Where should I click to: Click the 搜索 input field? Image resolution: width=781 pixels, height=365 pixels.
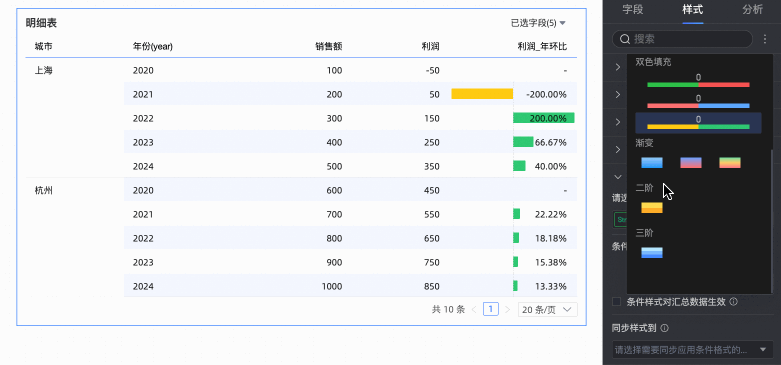point(682,39)
